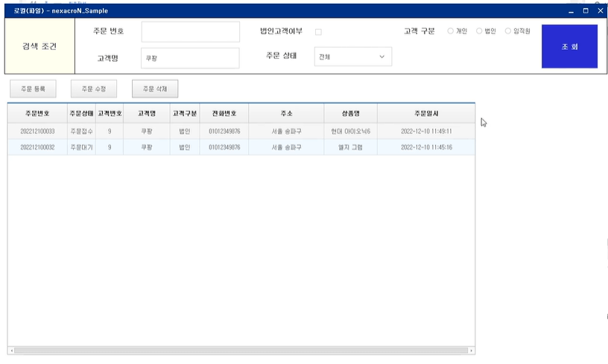The height and width of the screenshot is (364, 608).
Task: Click the 주문대기 status cell
Action: [81, 147]
